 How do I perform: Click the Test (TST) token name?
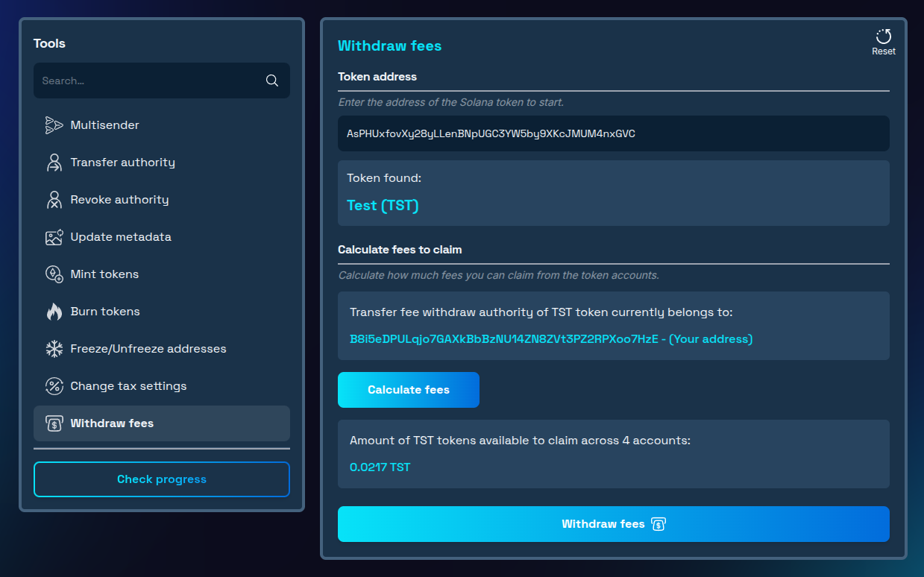coord(383,206)
